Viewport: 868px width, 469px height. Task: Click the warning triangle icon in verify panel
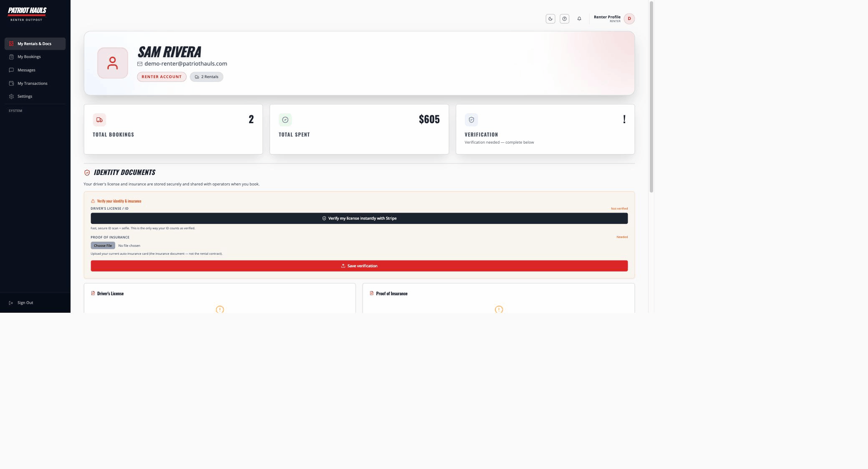pos(93,201)
